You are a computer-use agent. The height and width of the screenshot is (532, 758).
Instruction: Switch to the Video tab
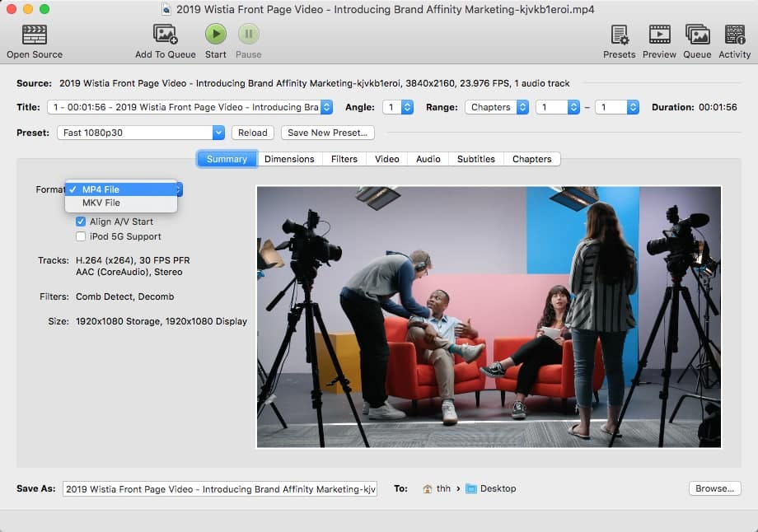[387, 160]
